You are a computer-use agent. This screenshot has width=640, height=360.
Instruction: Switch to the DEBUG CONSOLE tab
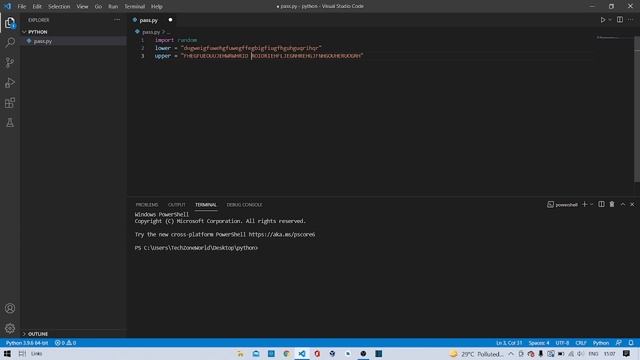(x=244, y=204)
